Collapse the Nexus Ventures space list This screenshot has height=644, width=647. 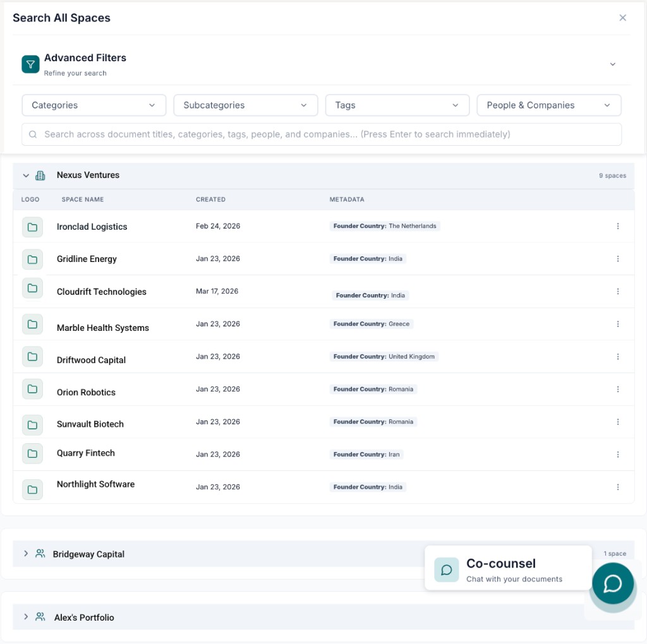coord(25,175)
